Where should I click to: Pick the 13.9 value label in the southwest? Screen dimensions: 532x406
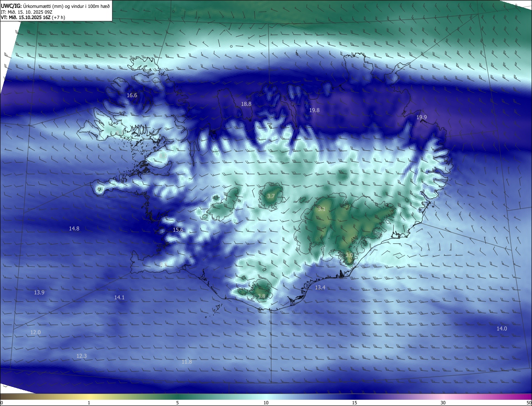[39, 293]
